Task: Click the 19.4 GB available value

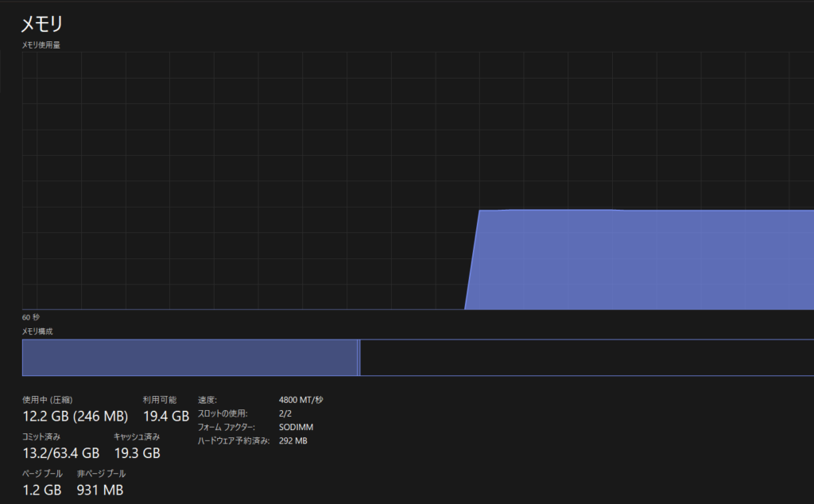Action: (169, 416)
